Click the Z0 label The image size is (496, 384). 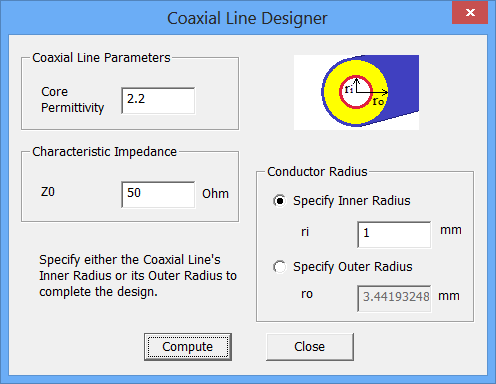coord(48,192)
